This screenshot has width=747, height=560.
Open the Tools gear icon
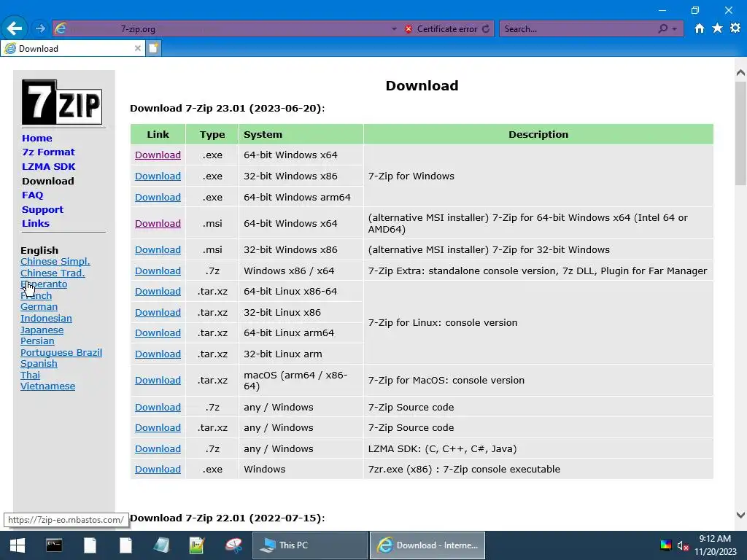point(735,28)
